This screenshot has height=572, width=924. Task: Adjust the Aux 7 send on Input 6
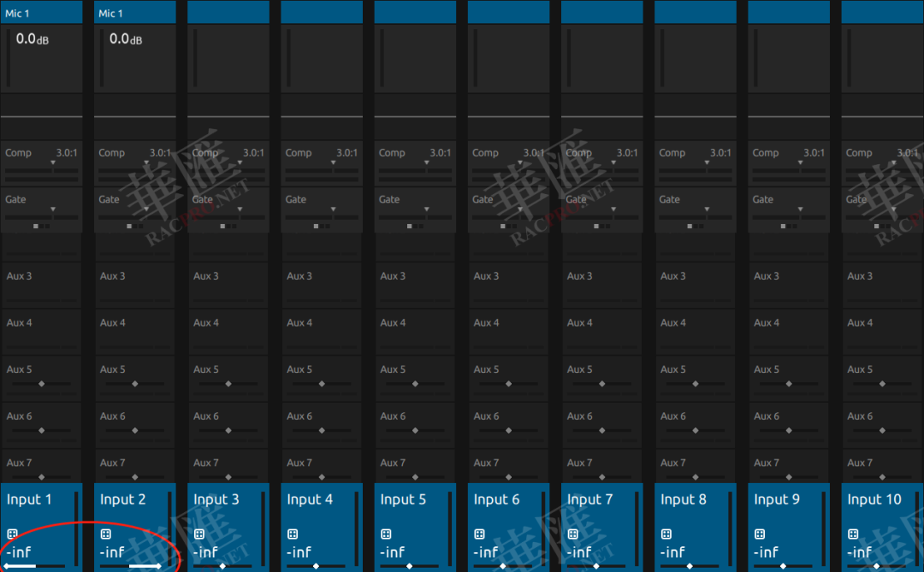point(508,476)
